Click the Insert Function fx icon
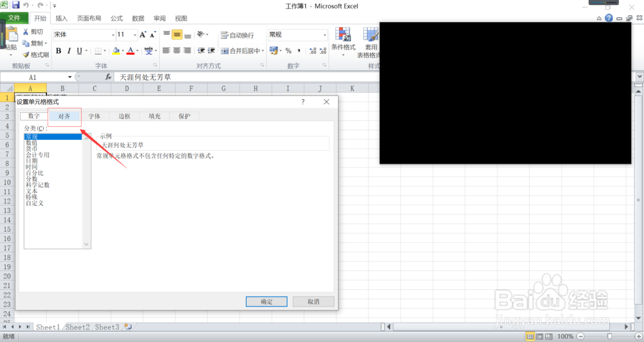644x342 pixels. click(x=108, y=77)
